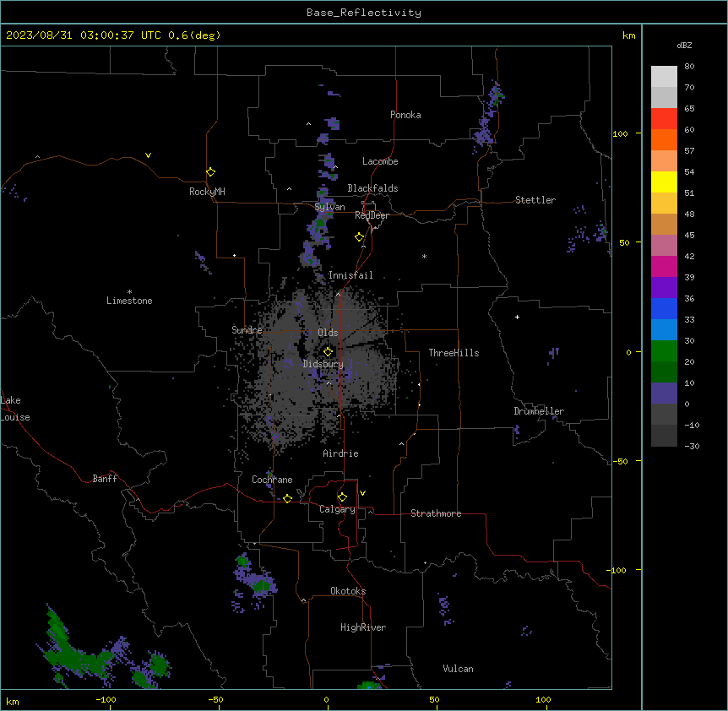
Task: Select the purple 39-36 dBZ legend swatch
Action: (664, 288)
